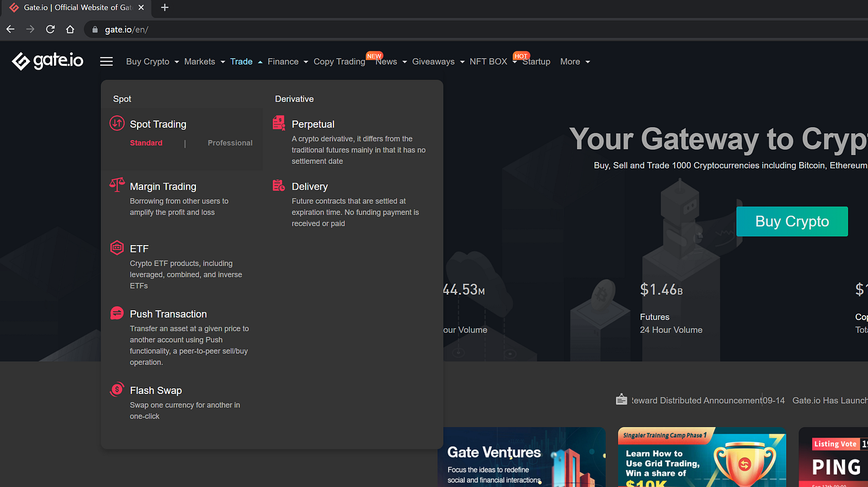The height and width of the screenshot is (487, 868).
Task: Open Spot Trading from the Trade menu
Action: click(158, 124)
